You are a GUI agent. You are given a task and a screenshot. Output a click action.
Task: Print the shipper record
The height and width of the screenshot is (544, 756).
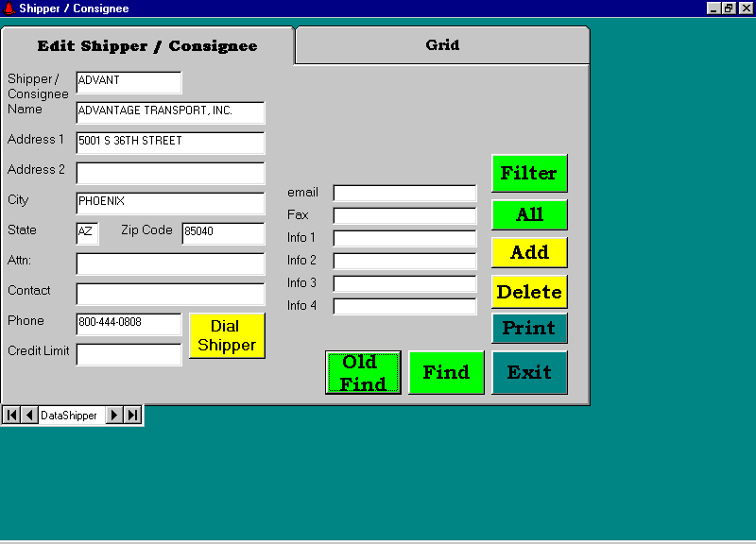tap(529, 329)
